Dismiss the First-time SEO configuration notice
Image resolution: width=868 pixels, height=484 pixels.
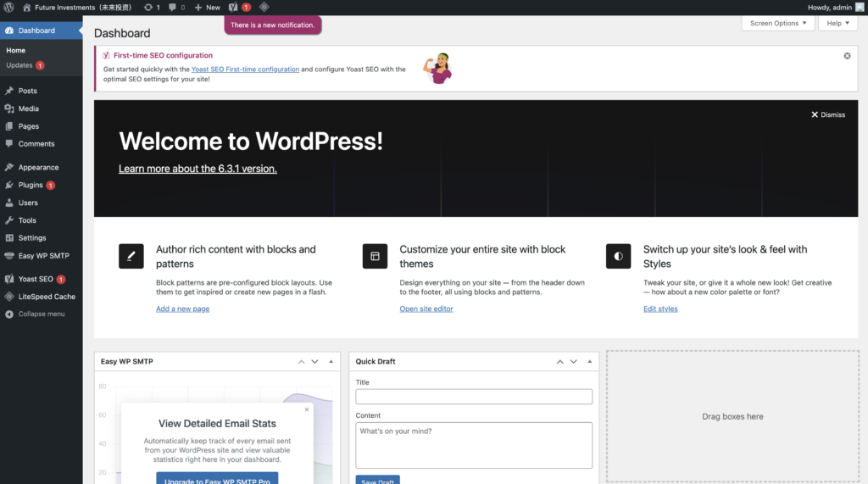point(847,56)
